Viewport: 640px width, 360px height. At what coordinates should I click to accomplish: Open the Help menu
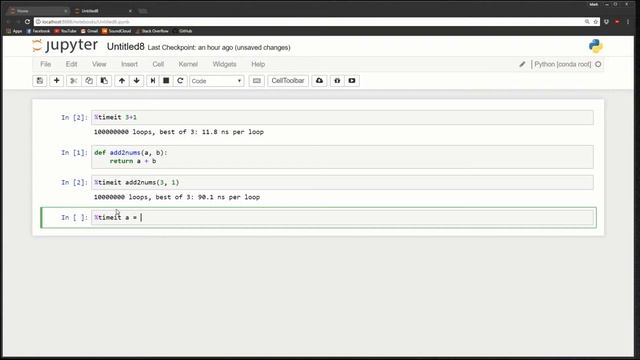pyautogui.click(x=258, y=64)
